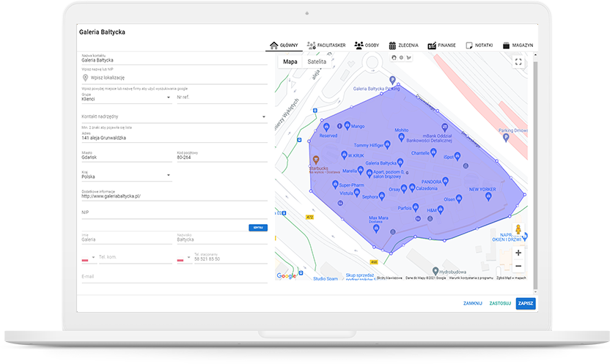
Task: Click the Zlecenia calendar icon
Action: (x=393, y=45)
